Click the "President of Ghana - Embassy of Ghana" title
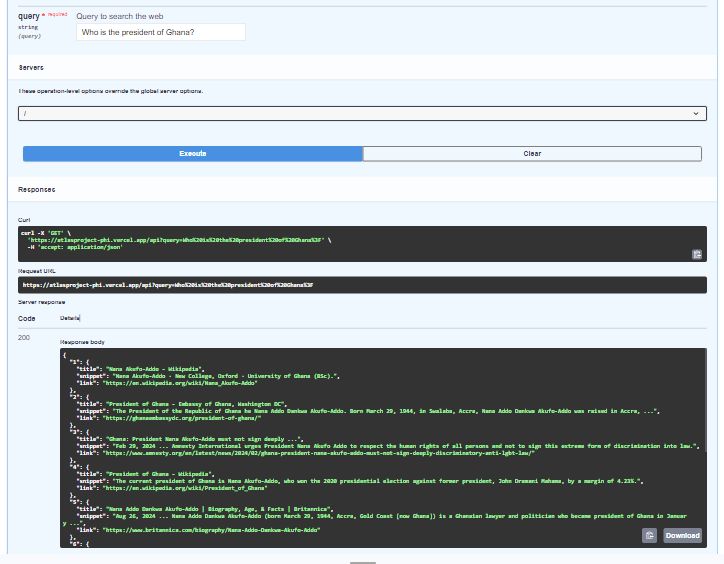724x564 pixels. pyautogui.click(x=196, y=404)
